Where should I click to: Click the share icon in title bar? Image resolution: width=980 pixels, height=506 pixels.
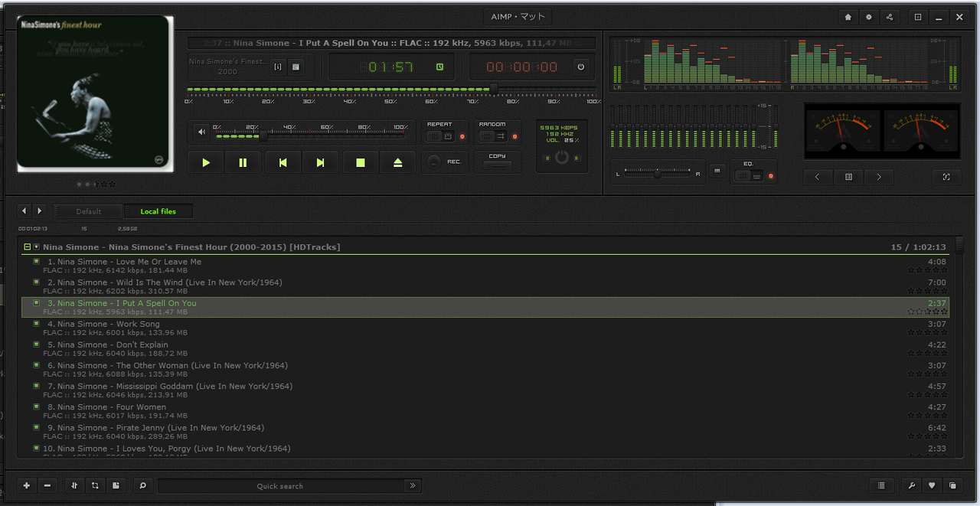click(889, 17)
